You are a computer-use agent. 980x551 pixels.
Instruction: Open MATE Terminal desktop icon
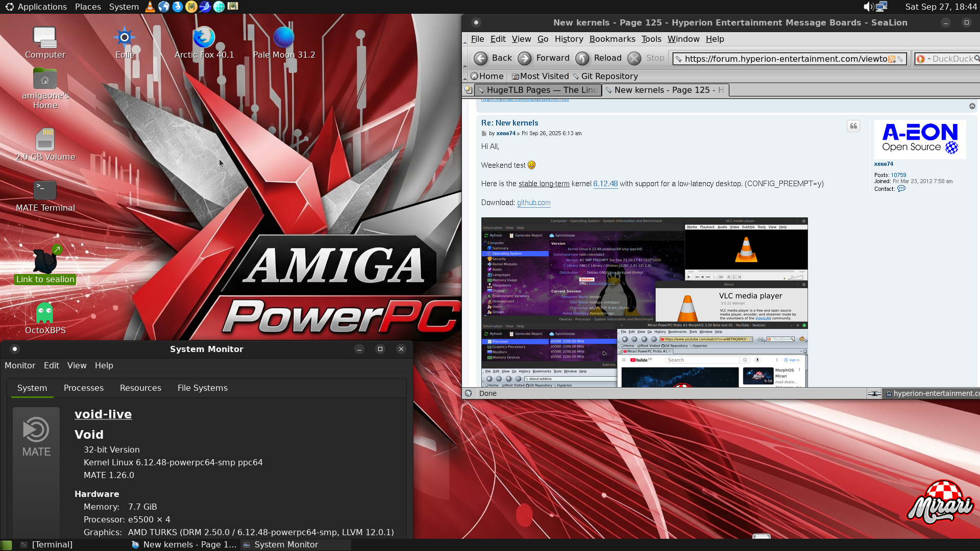pyautogui.click(x=45, y=191)
